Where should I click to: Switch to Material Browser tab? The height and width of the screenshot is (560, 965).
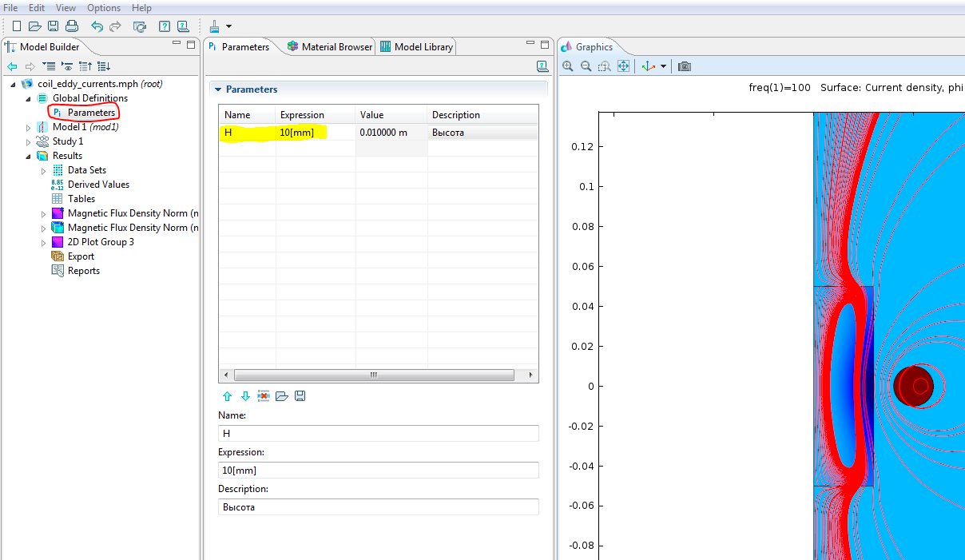329,47
